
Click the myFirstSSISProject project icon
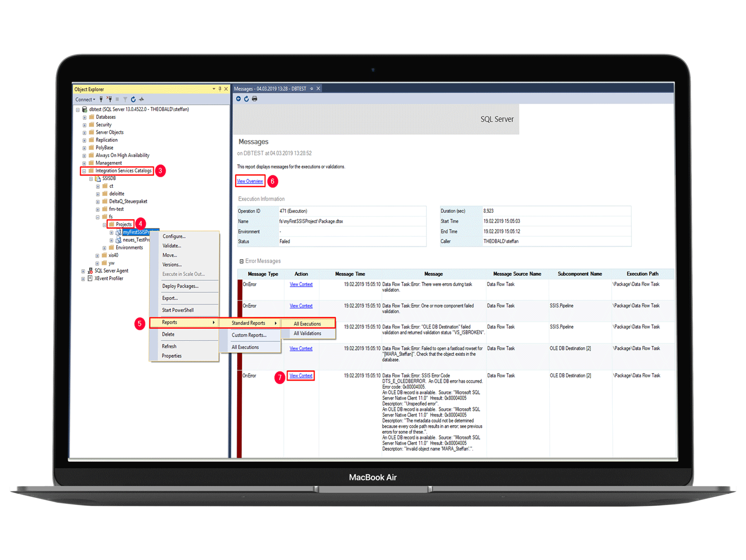click(x=118, y=232)
